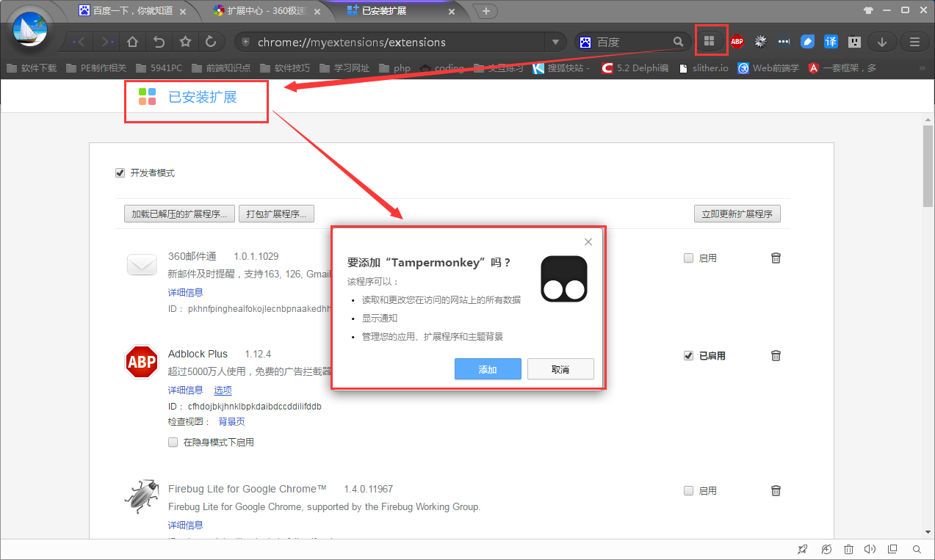Open the PE制作相关 bookmark folder
Screen dimensions: 935x560
(x=96, y=68)
